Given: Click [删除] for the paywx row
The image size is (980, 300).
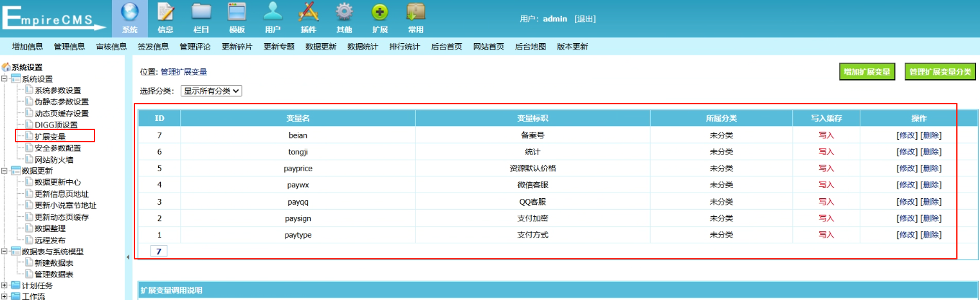Looking at the screenshot, I should pyautogui.click(x=930, y=185).
